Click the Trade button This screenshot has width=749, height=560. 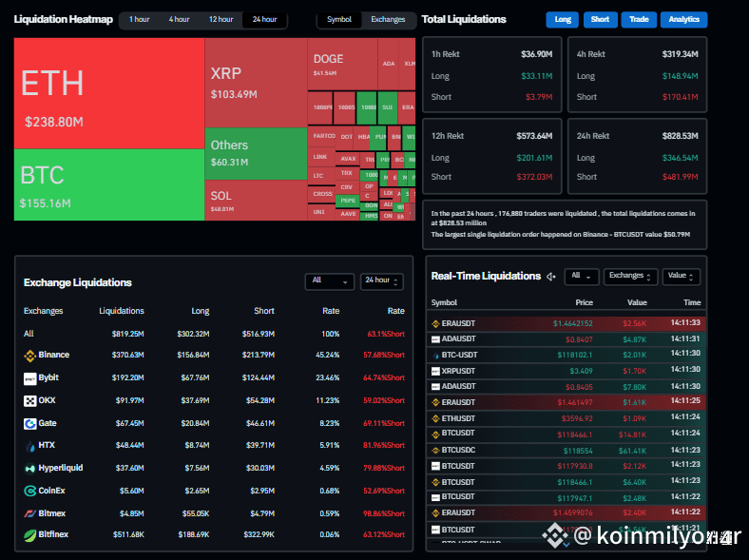tap(639, 20)
